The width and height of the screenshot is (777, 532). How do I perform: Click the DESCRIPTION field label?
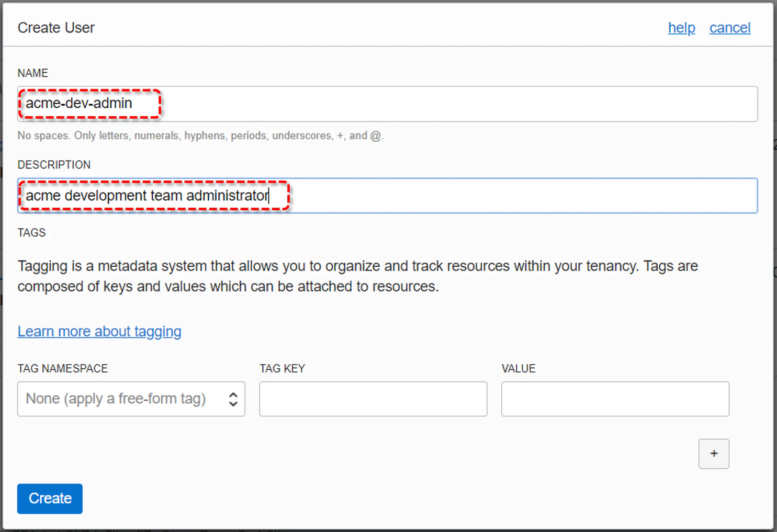(x=54, y=165)
